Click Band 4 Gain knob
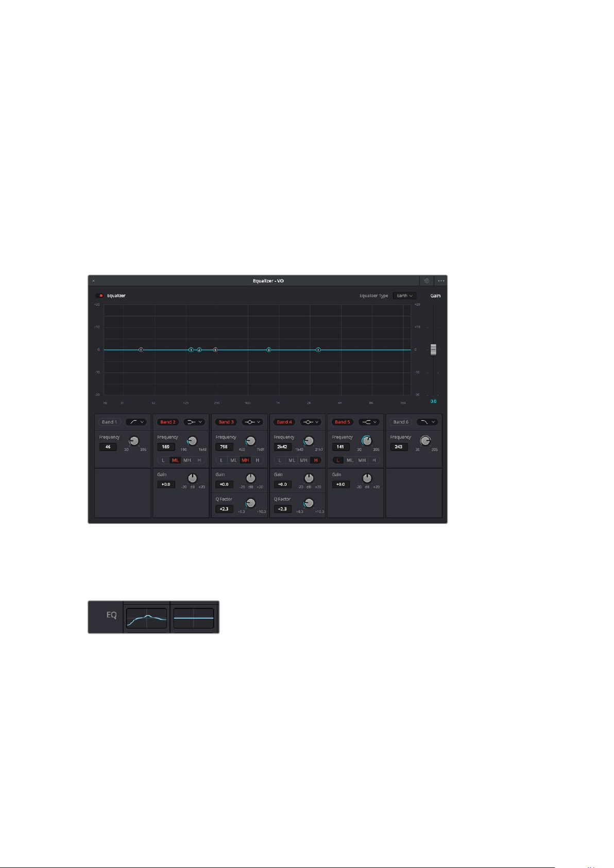The image size is (614, 868). [x=309, y=479]
